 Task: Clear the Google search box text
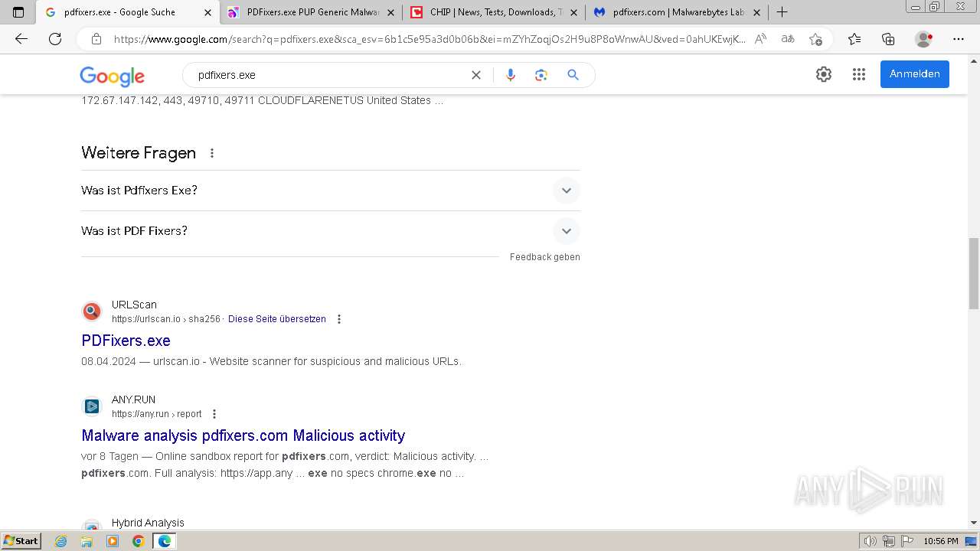click(x=476, y=75)
